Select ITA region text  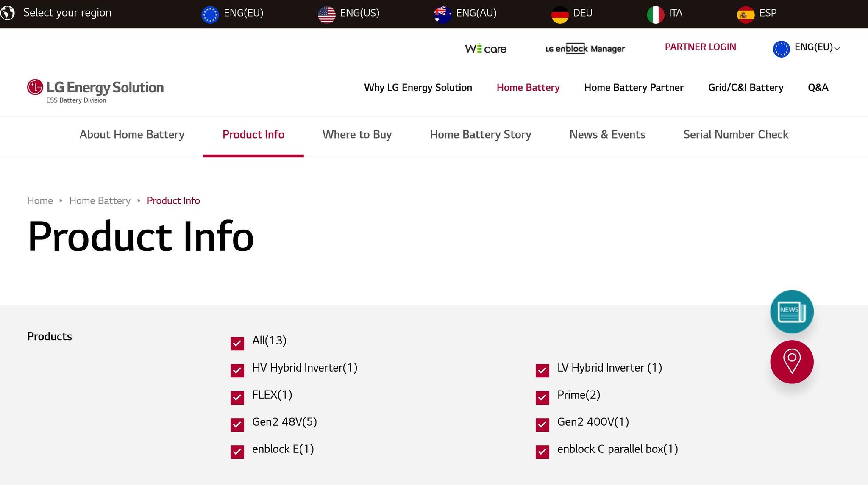click(676, 13)
